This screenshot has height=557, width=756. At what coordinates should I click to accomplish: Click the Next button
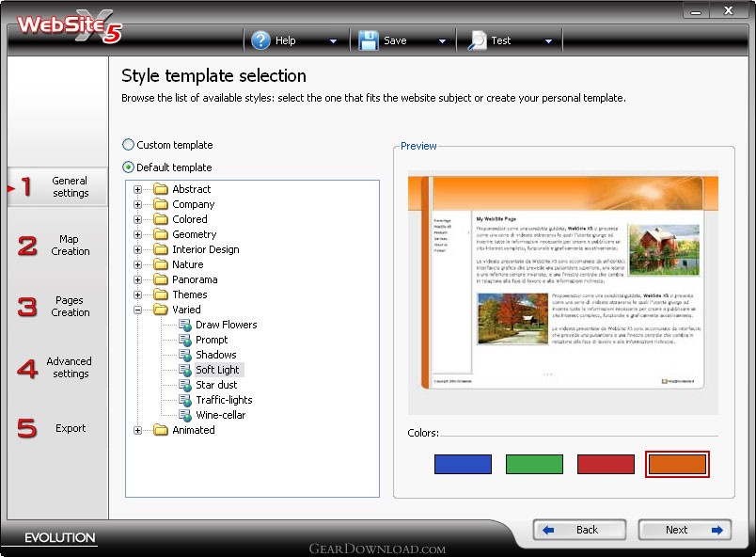coord(685,530)
